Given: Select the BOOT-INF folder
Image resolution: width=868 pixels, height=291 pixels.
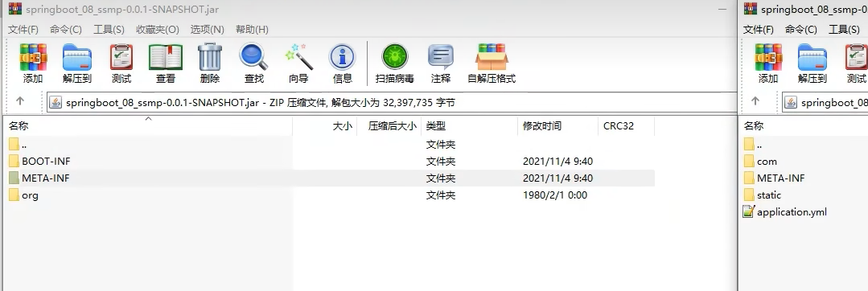Looking at the screenshot, I should (x=40, y=162).
